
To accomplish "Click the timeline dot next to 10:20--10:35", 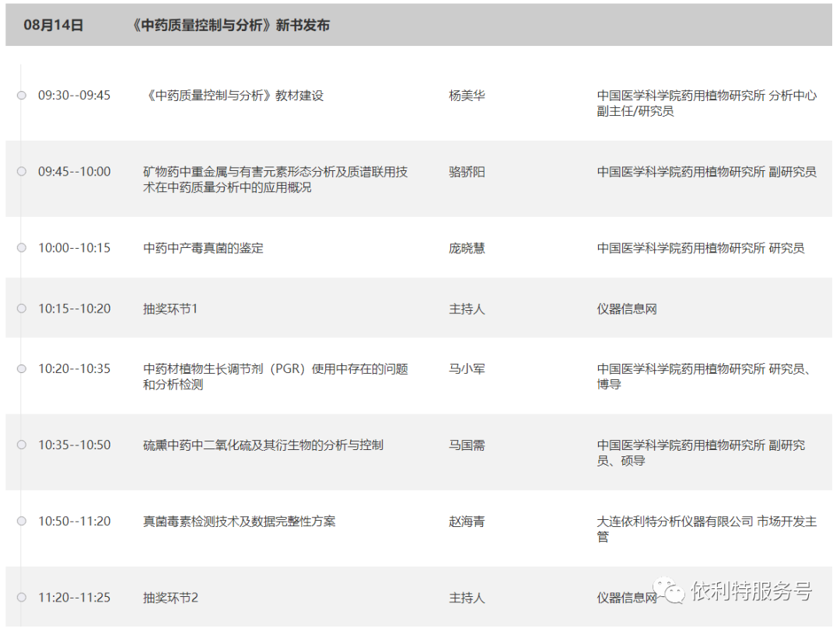I will point(22,369).
